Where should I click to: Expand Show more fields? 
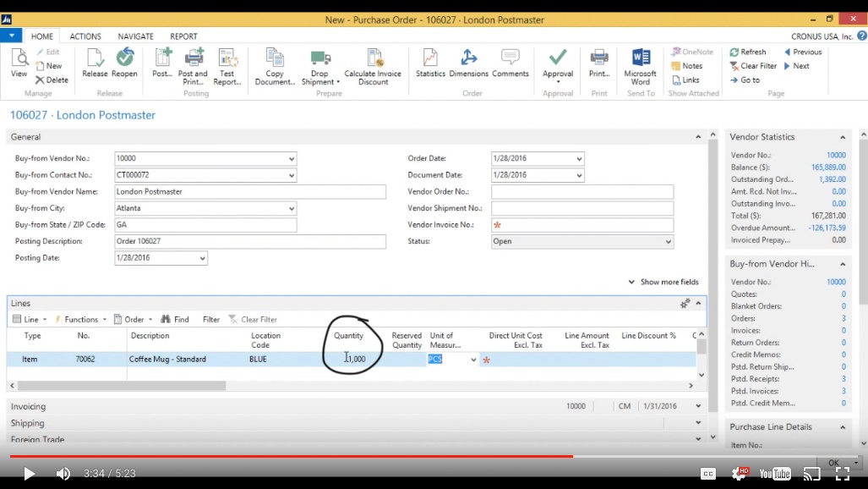point(663,282)
